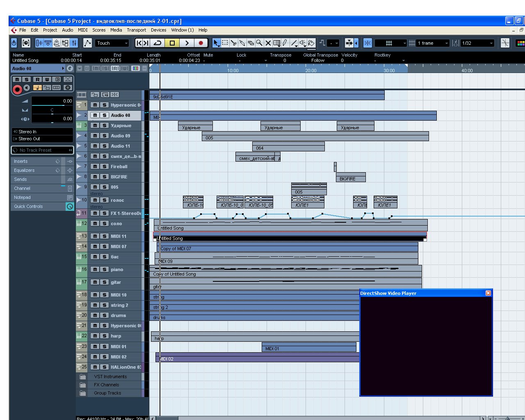Show the Inspector panel
This screenshot has height=420, width=525.
point(39,43)
